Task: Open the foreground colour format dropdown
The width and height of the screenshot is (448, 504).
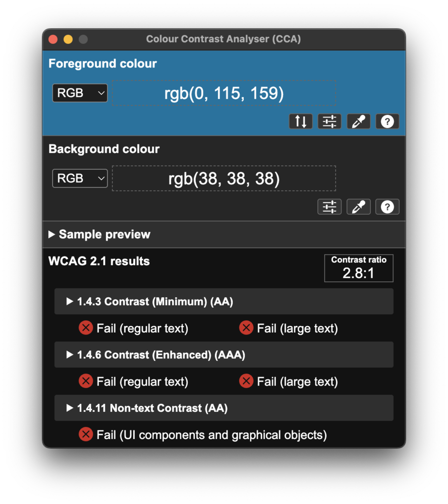Action: click(79, 93)
